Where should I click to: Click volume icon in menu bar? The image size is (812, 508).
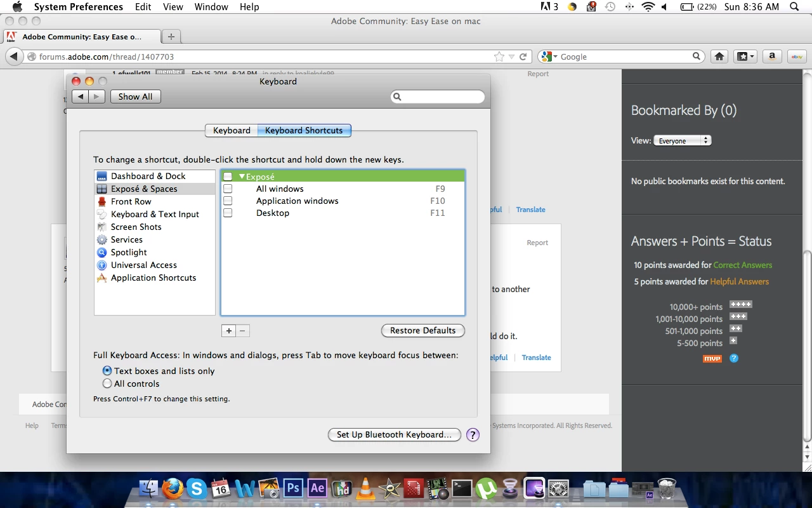click(x=664, y=7)
